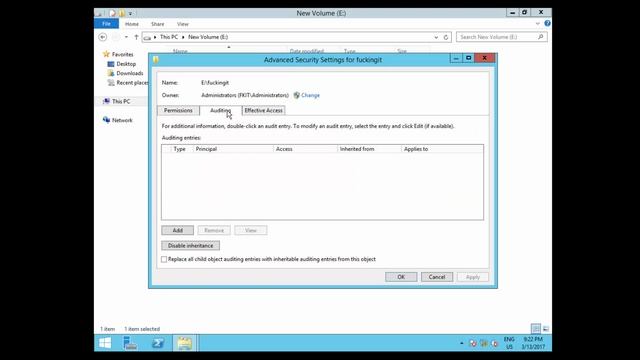Click the Applies to column header

442,149
